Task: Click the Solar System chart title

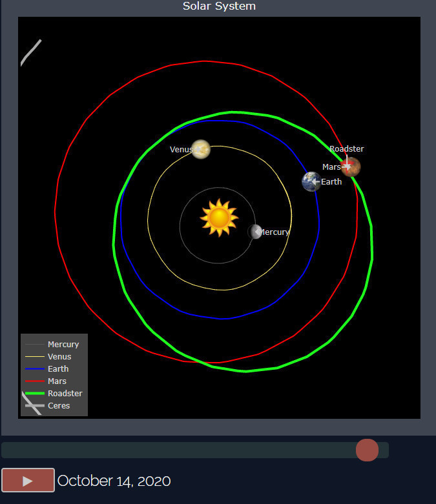Action: coord(219,6)
